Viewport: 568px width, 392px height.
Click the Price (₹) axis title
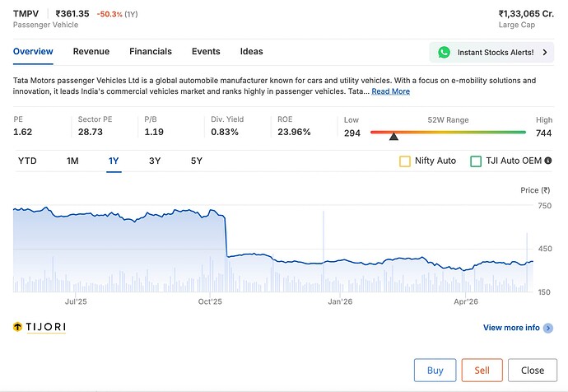[x=535, y=190]
